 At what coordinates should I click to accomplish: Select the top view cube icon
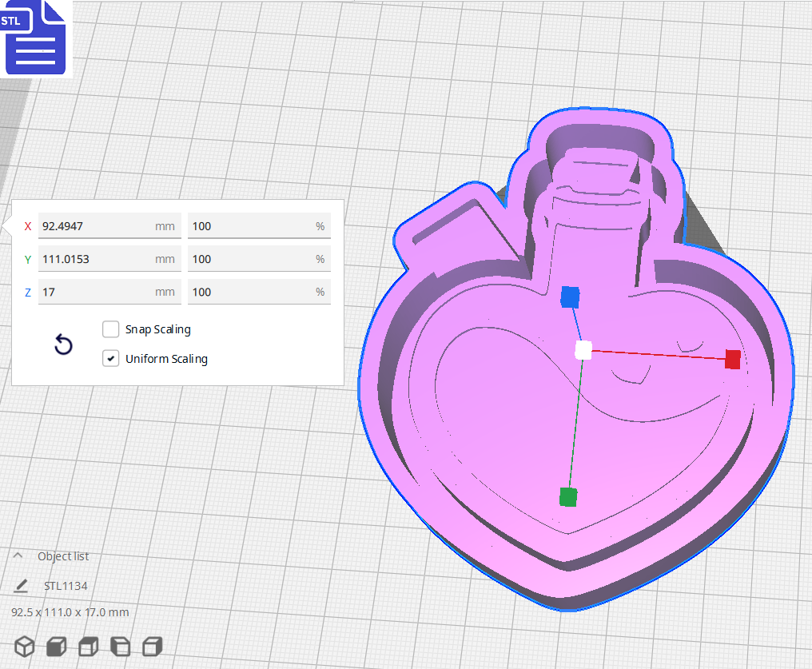[x=88, y=646]
